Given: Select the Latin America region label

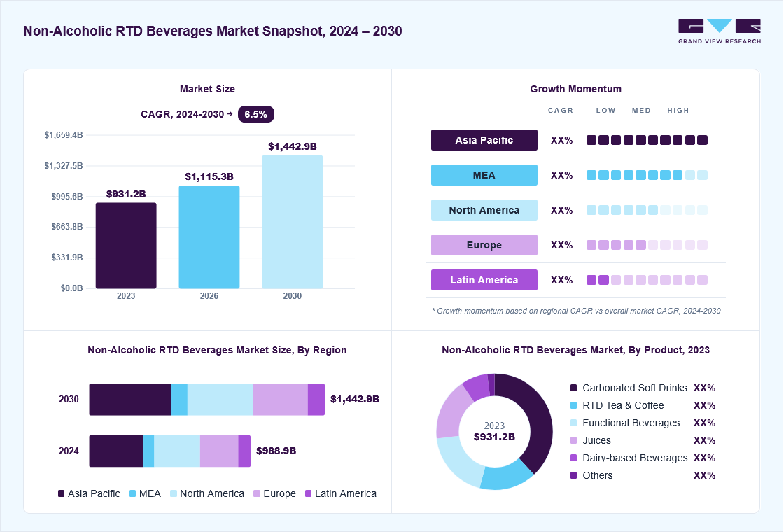Looking at the screenshot, I should point(484,280).
